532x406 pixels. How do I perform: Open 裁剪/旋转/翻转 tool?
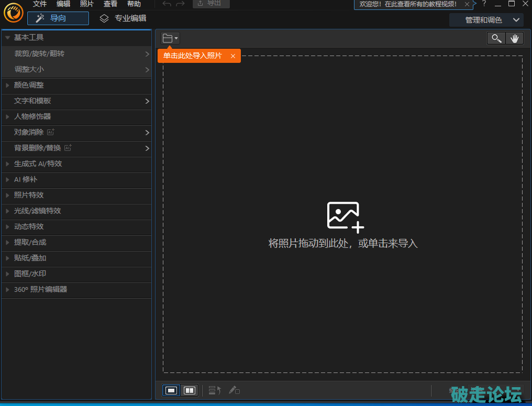click(x=76, y=53)
